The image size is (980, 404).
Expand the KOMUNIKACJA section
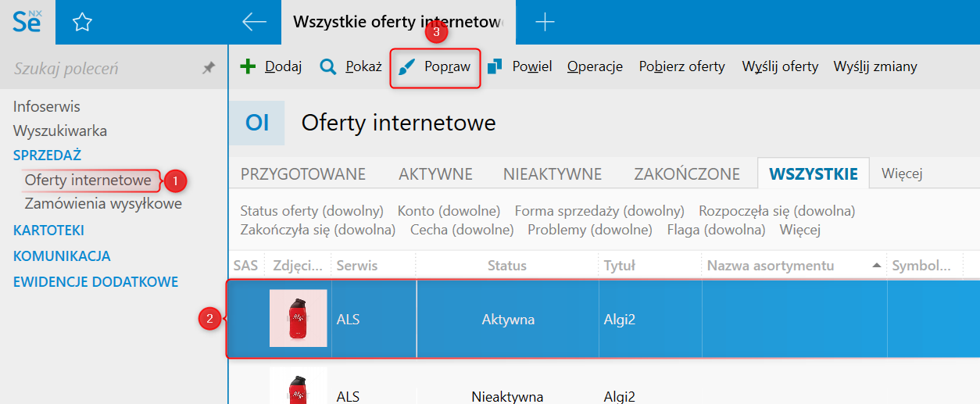click(x=62, y=256)
